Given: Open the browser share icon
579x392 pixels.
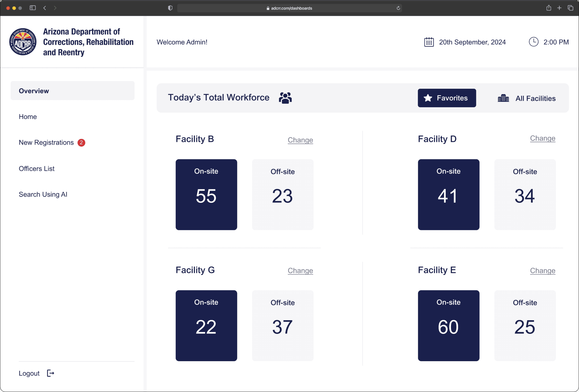Looking at the screenshot, I should tap(548, 8).
